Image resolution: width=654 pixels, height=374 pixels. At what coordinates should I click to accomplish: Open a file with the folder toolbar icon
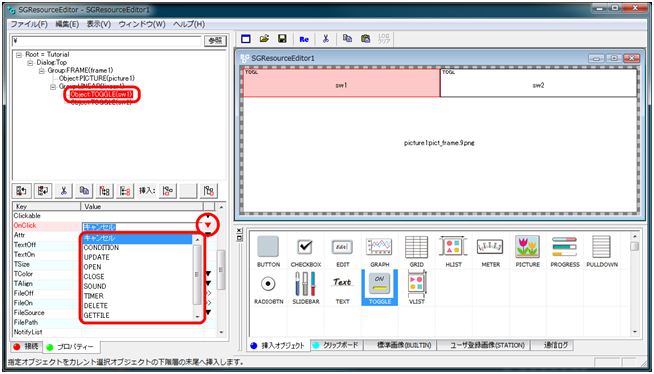point(264,39)
